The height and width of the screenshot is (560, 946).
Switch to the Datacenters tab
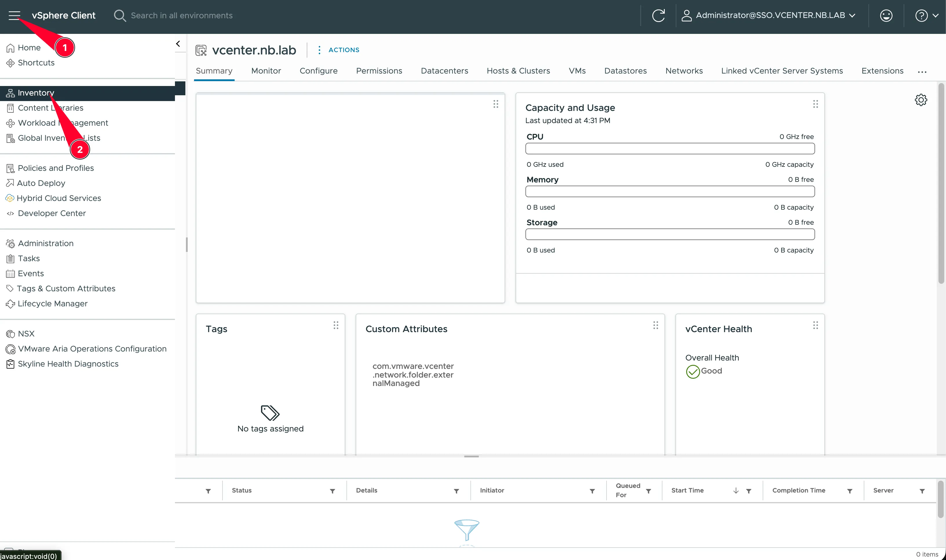[x=444, y=71]
